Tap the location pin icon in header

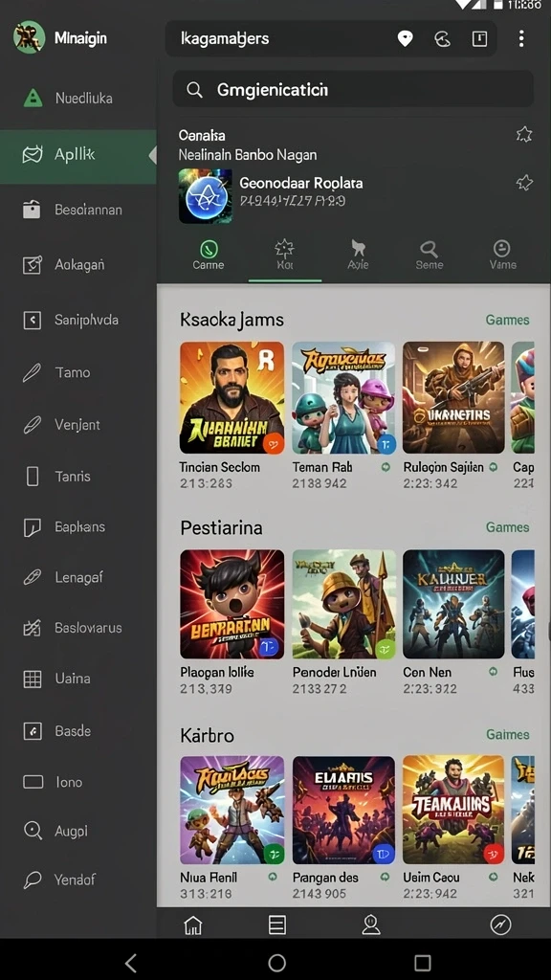406,39
